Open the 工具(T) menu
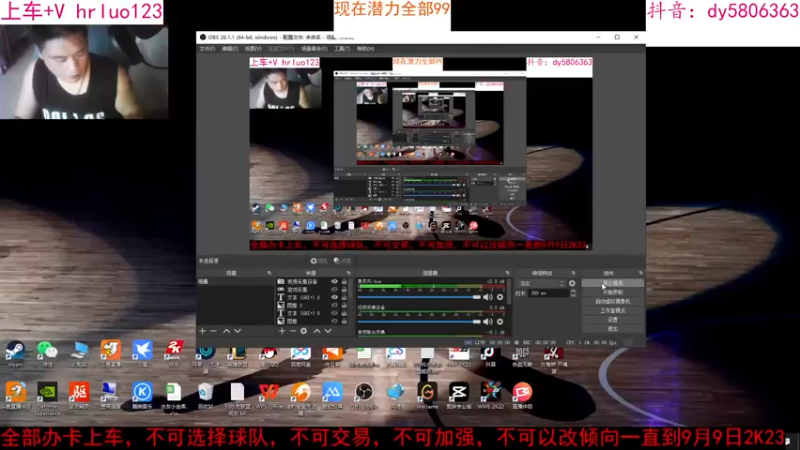The width and height of the screenshot is (800, 450). click(x=342, y=48)
